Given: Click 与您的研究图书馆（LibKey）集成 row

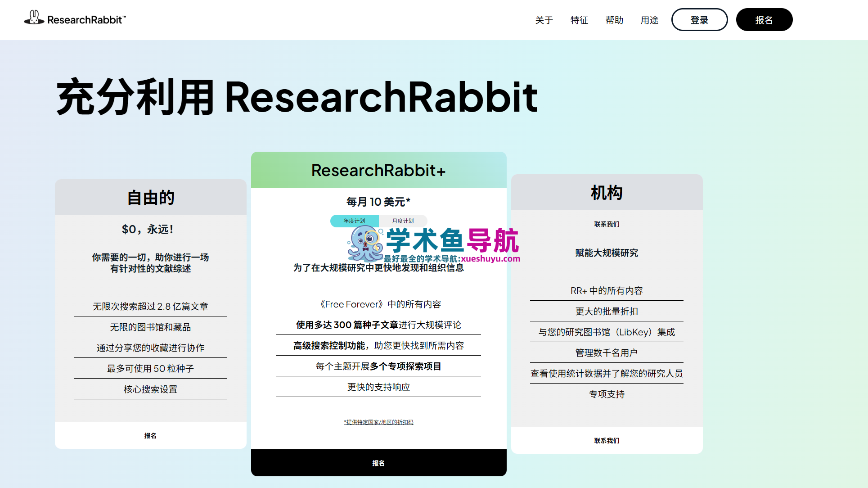Looking at the screenshot, I should tap(607, 332).
